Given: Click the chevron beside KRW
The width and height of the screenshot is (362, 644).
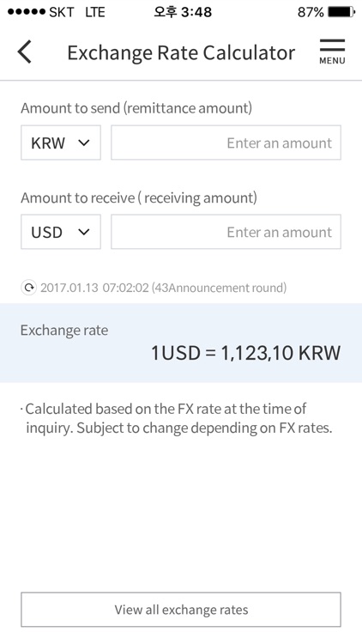Looking at the screenshot, I should (84, 143).
